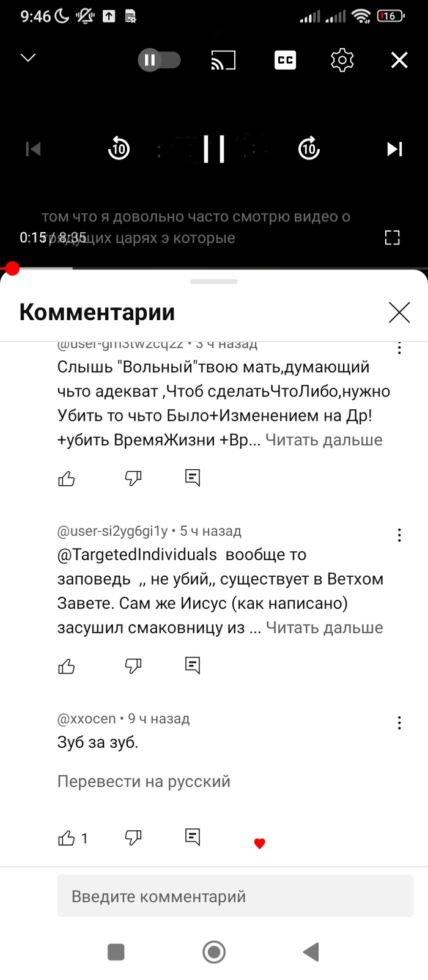Pause the video playback
The width and height of the screenshot is (428, 980).
(214, 148)
